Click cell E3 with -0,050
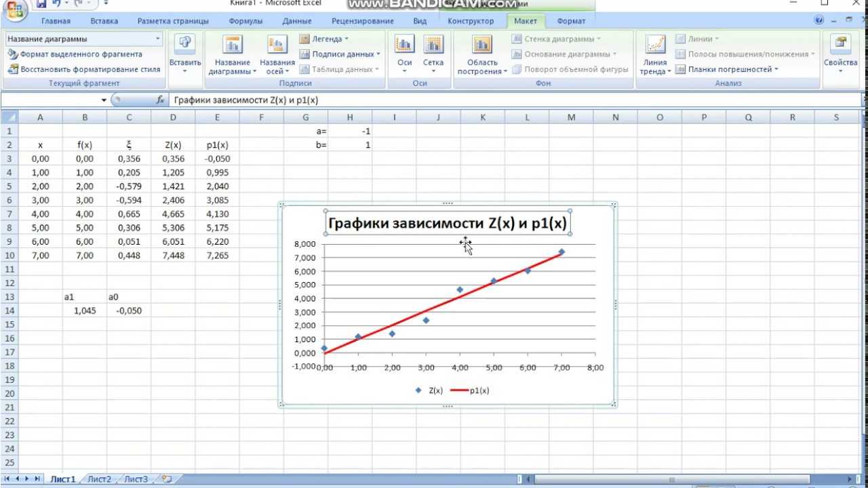 coord(217,159)
